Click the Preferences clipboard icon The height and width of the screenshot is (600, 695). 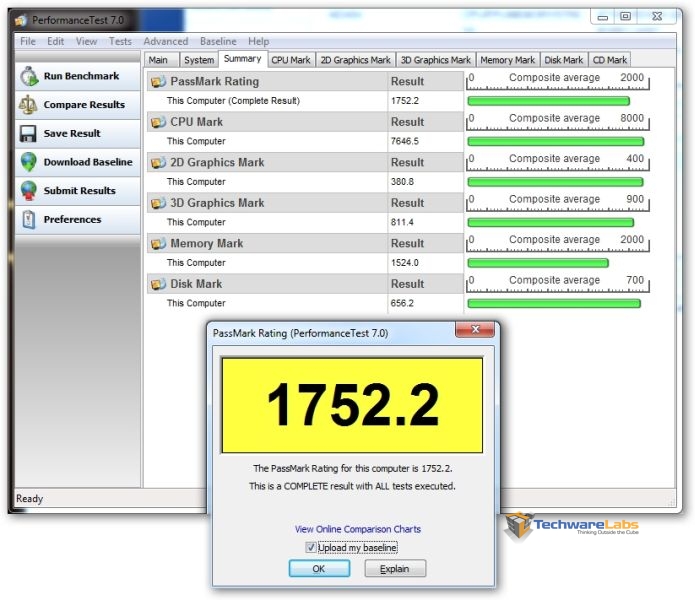pyautogui.click(x=28, y=219)
